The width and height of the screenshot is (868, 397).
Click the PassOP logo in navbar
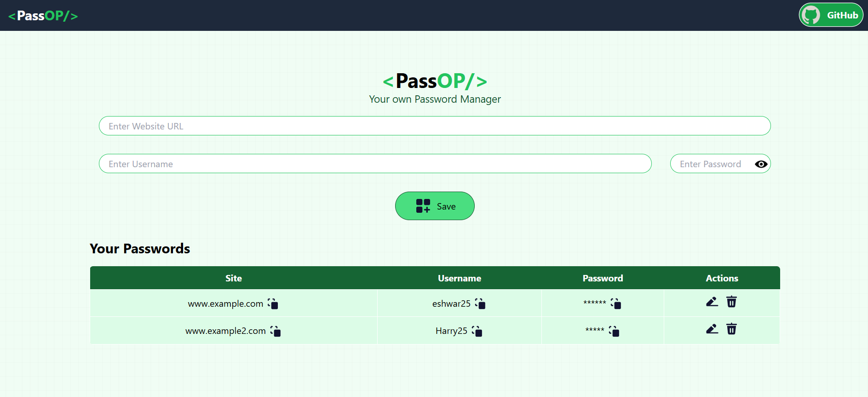pyautogui.click(x=43, y=16)
